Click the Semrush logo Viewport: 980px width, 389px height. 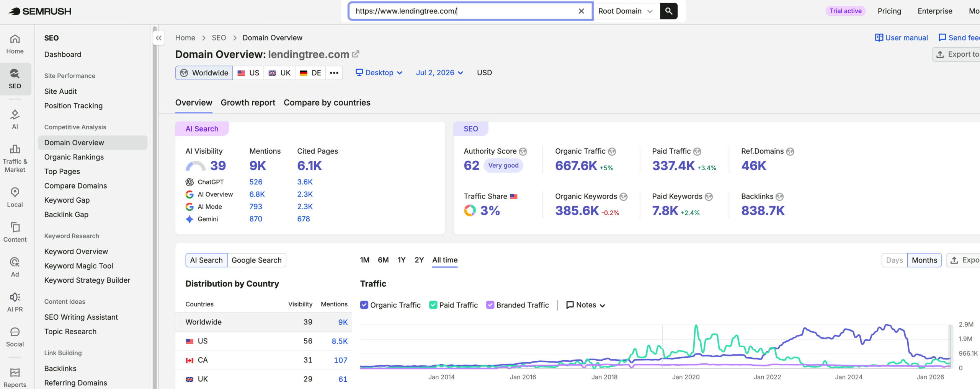coord(40,11)
